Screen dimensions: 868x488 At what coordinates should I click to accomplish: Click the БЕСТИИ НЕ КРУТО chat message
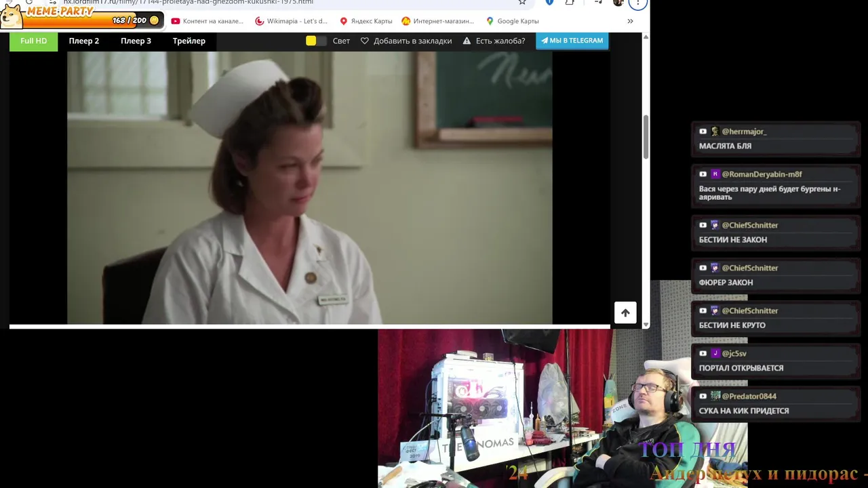tap(732, 325)
